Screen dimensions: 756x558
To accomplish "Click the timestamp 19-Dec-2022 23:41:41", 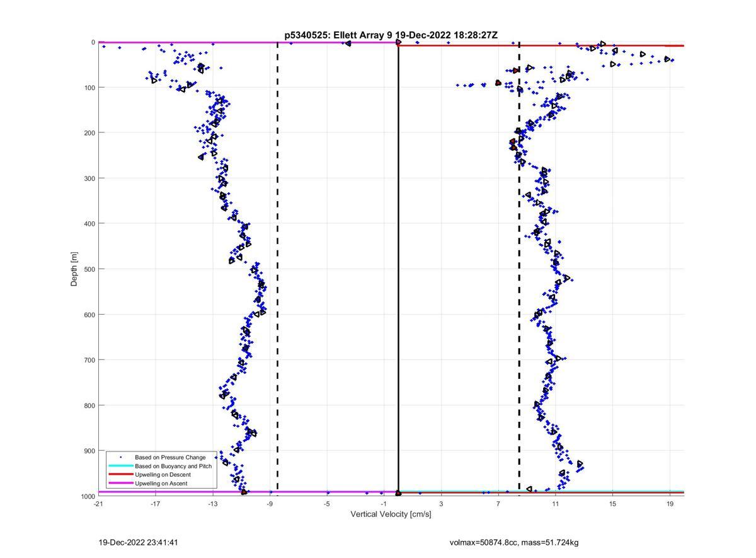I will click(138, 542).
